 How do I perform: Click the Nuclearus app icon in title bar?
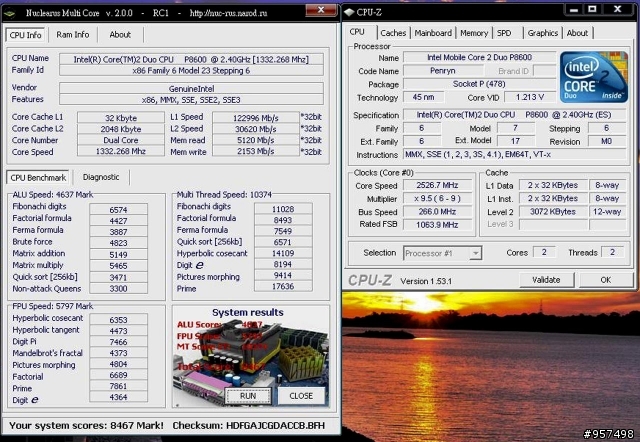click(9, 13)
